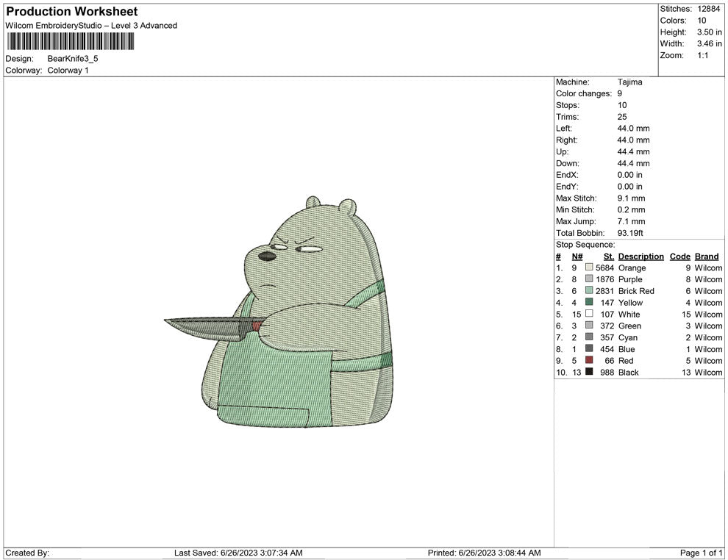Screen dimensions: 728x560
Task: Click the bear with knife embroidery preview
Action: click(279, 312)
